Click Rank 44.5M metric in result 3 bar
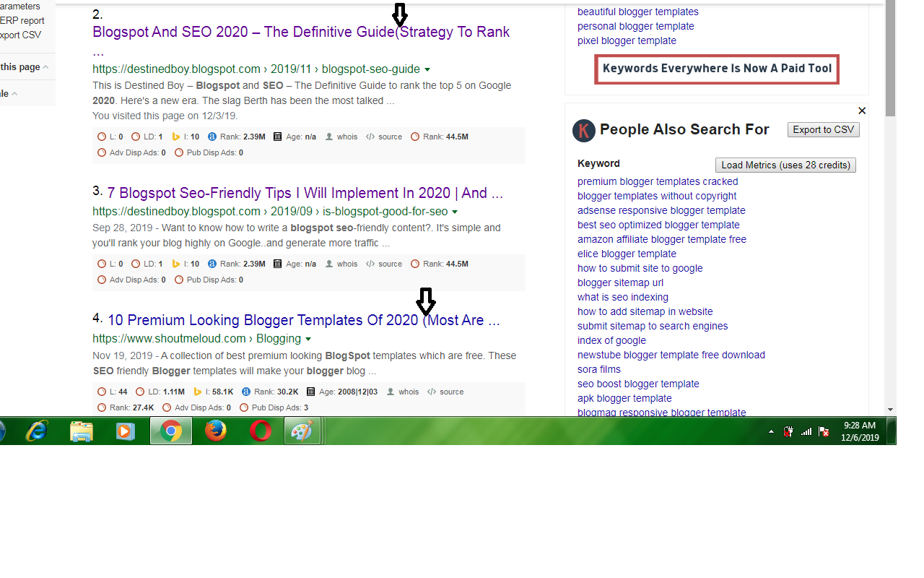924x578 pixels. coord(439,264)
